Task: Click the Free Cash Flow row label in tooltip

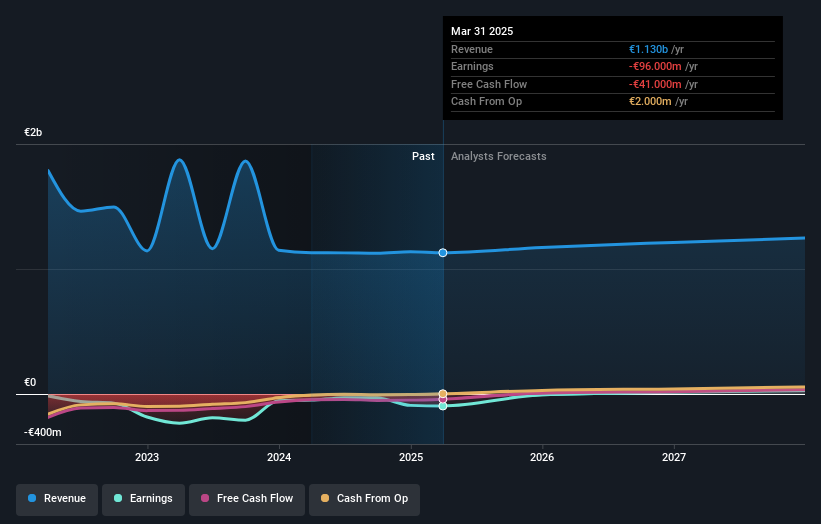Action: tap(489, 84)
